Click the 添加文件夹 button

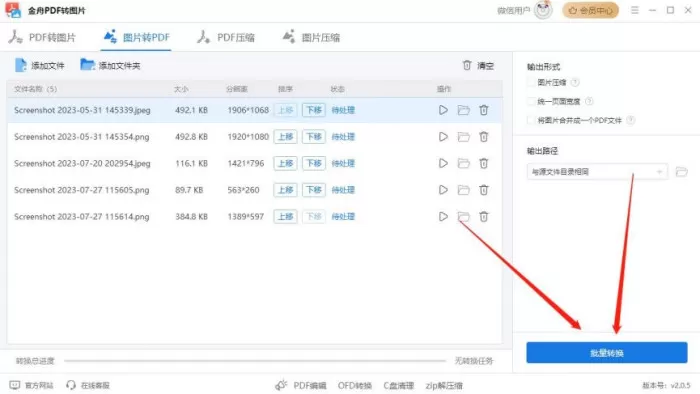point(110,66)
